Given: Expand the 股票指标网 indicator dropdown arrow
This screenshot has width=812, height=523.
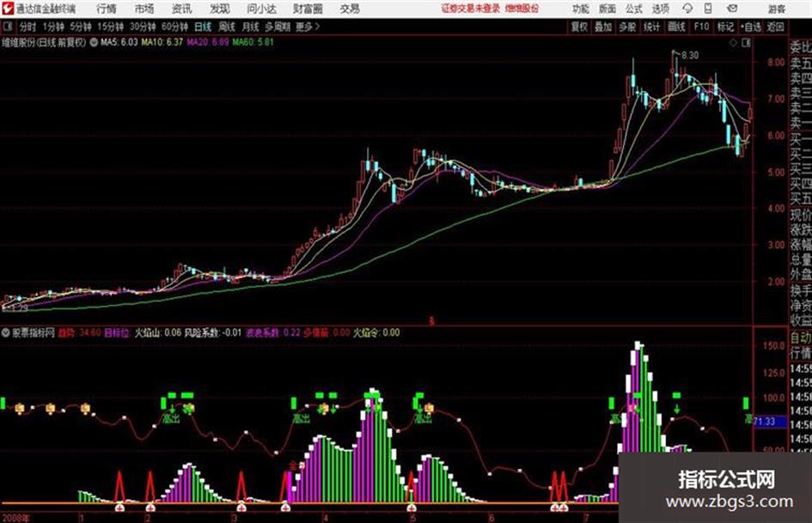Looking at the screenshot, I should coord(5,332).
